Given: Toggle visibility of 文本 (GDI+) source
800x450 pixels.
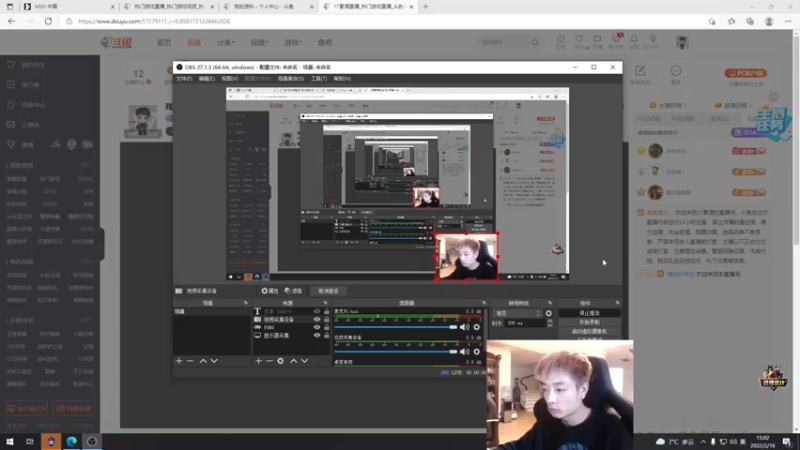Looking at the screenshot, I should tap(317, 311).
